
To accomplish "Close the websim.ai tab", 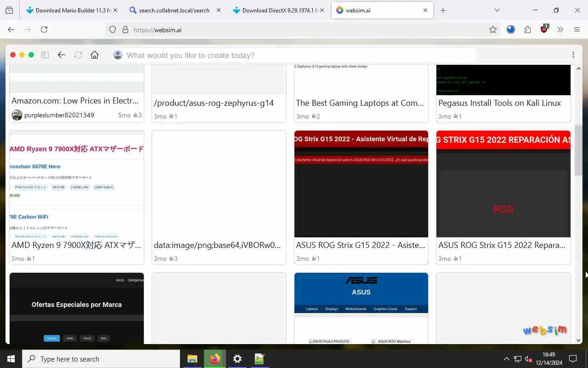I will click(425, 10).
